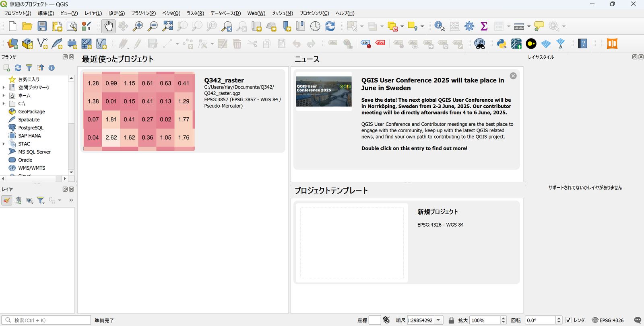644x326 pixels.
Task: Show statistical summary sigma icon
Action: [x=484, y=27]
